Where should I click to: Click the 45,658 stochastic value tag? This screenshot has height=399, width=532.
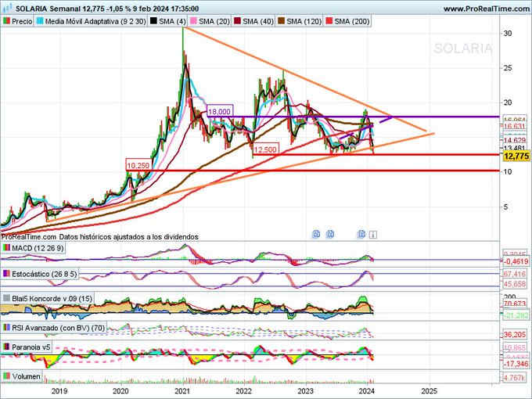pos(514,284)
